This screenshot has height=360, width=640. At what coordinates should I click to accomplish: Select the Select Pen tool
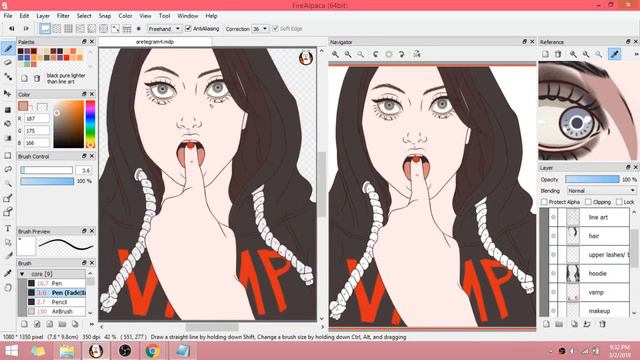8,198
